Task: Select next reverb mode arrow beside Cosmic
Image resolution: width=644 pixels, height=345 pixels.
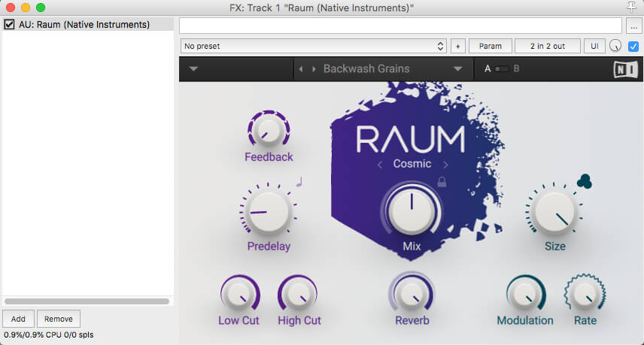Action: [x=445, y=165]
